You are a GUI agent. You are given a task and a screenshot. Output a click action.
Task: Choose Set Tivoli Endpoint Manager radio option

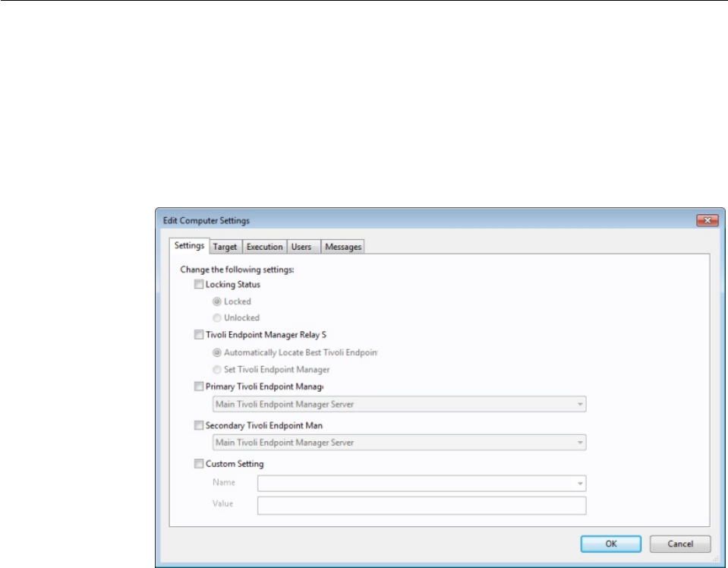[217, 370]
